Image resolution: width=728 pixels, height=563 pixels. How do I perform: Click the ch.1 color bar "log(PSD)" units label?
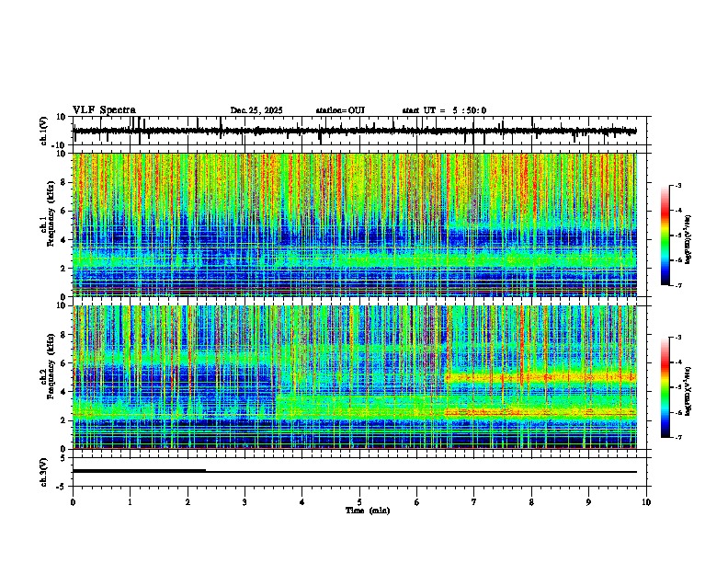[689, 239]
